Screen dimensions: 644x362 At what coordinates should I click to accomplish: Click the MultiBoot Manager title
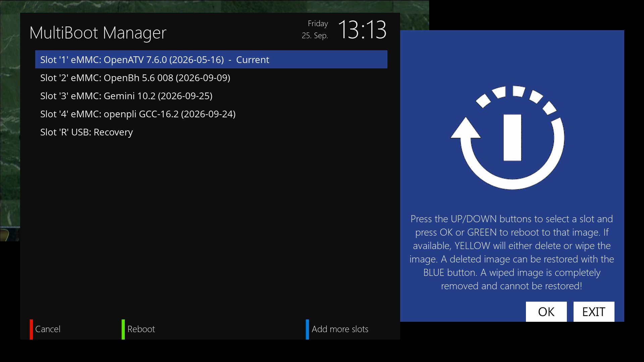[x=98, y=33]
